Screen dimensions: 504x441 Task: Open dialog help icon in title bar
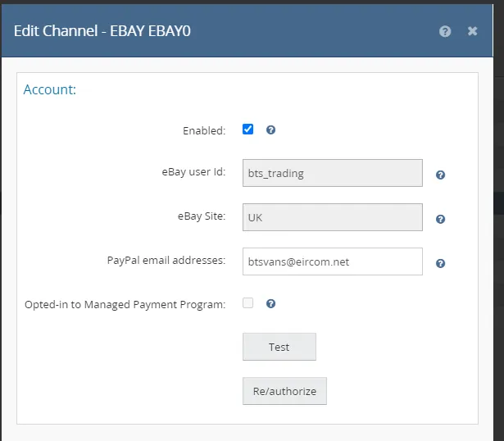445,31
